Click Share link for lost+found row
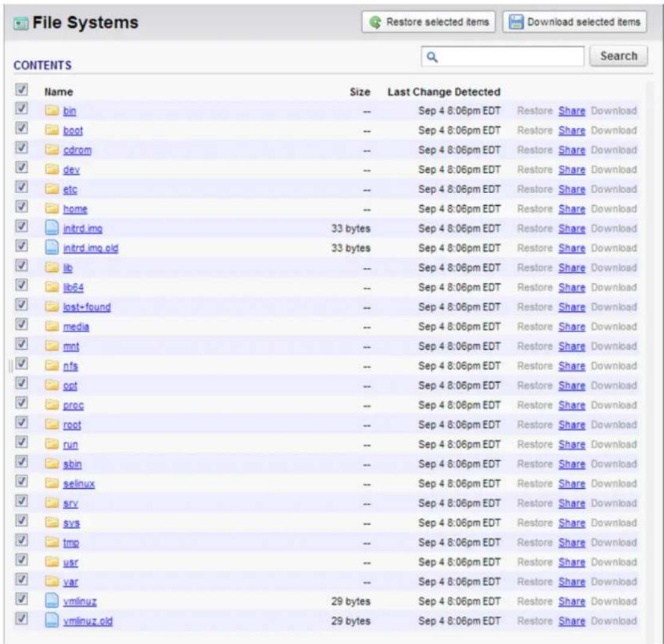Image resolution: width=664 pixels, height=644 pixels. pos(572,307)
